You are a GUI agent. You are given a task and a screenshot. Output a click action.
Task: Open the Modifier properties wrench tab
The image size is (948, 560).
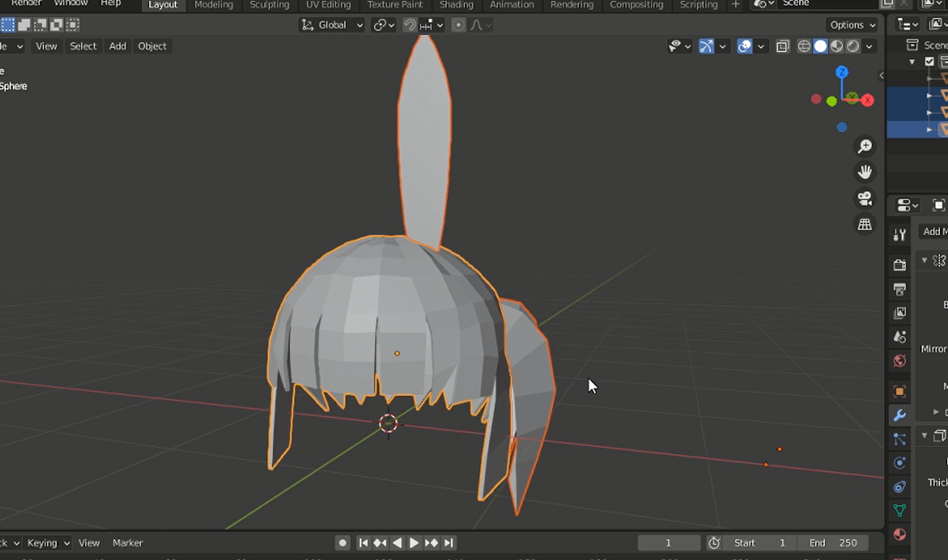(x=900, y=415)
